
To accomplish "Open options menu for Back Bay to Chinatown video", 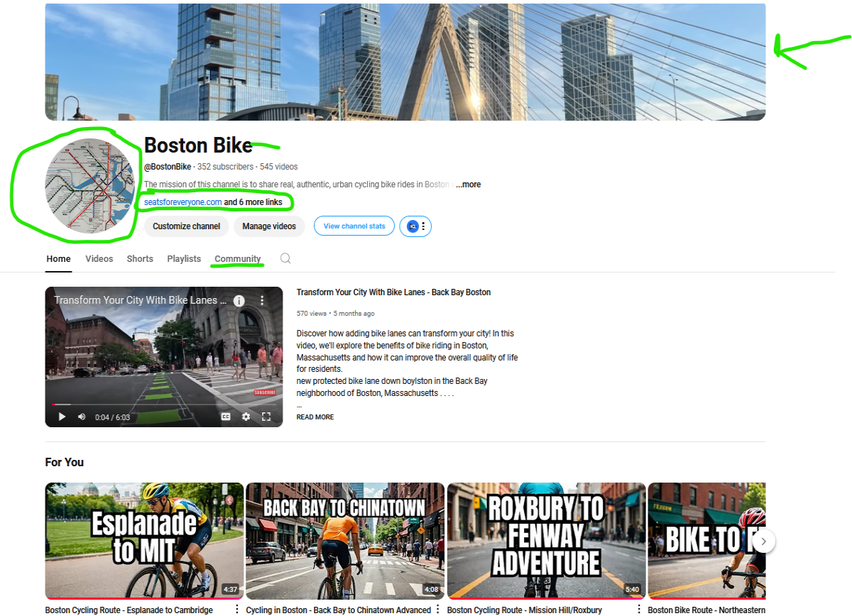I will (437, 610).
